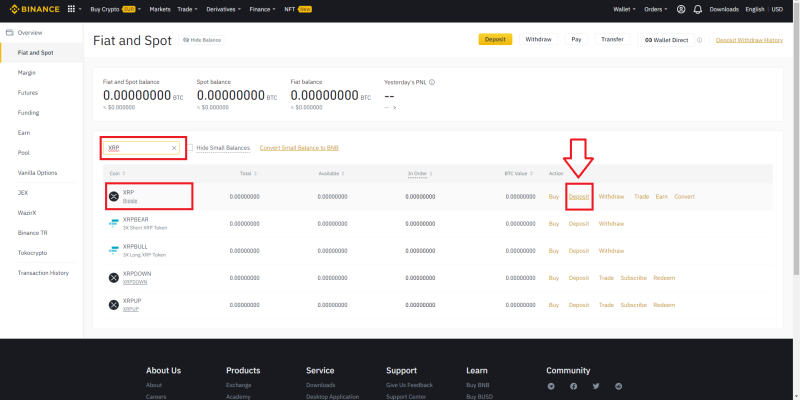Viewport: 800px width, 400px height.
Task: Select USD currency in top bar
Action: (x=777, y=9)
